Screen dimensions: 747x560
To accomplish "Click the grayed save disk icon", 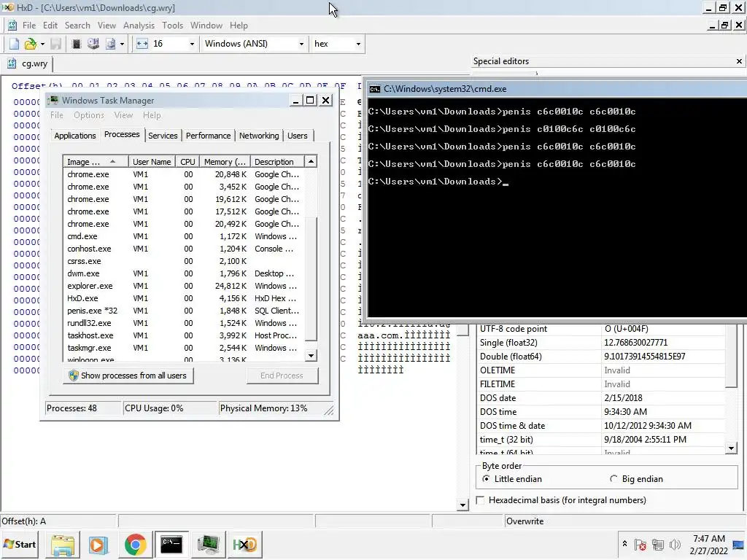I will click(55, 44).
